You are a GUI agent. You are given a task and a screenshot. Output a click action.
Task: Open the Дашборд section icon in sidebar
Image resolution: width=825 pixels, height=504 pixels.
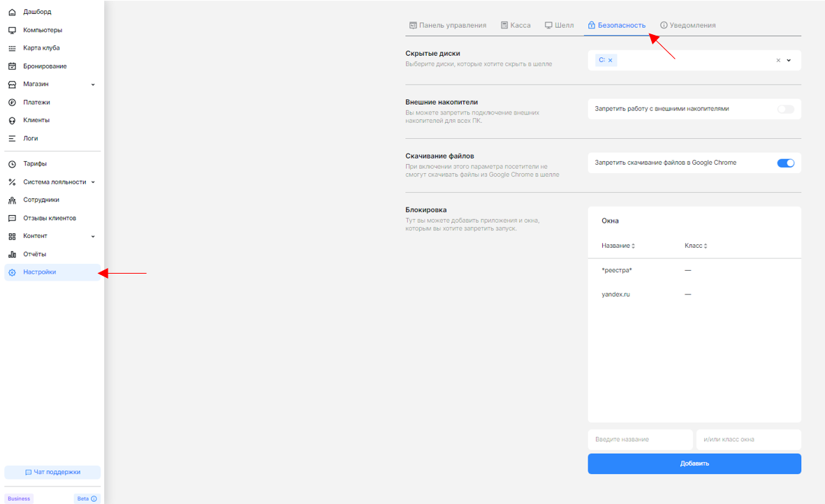click(x=11, y=11)
